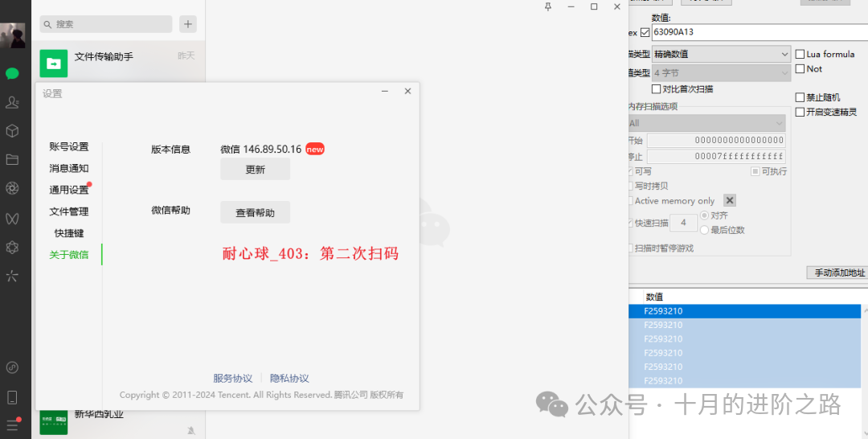Open the Mini Programs icon in sidebar

click(x=12, y=367)
